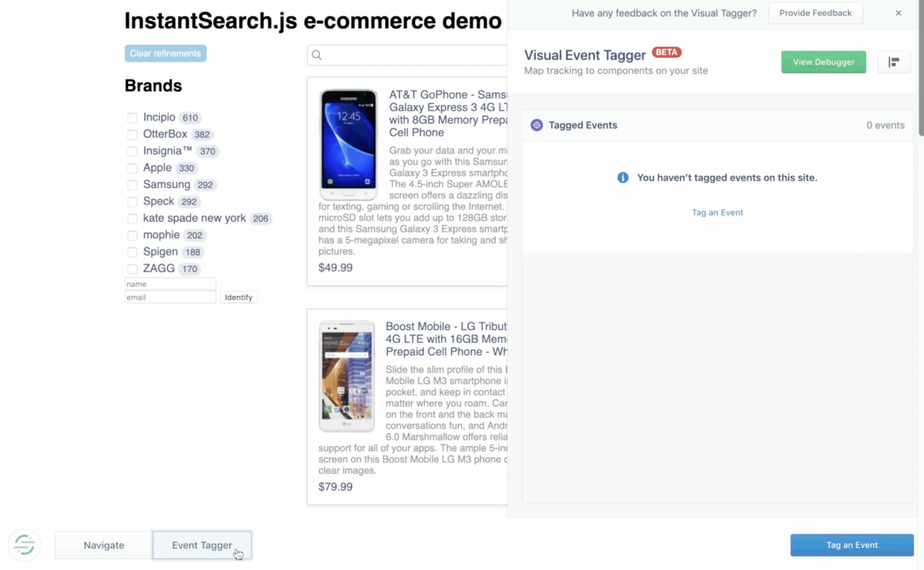Check the mophie brand checkbox
924x570 pixels.
(x=132, y=235)
